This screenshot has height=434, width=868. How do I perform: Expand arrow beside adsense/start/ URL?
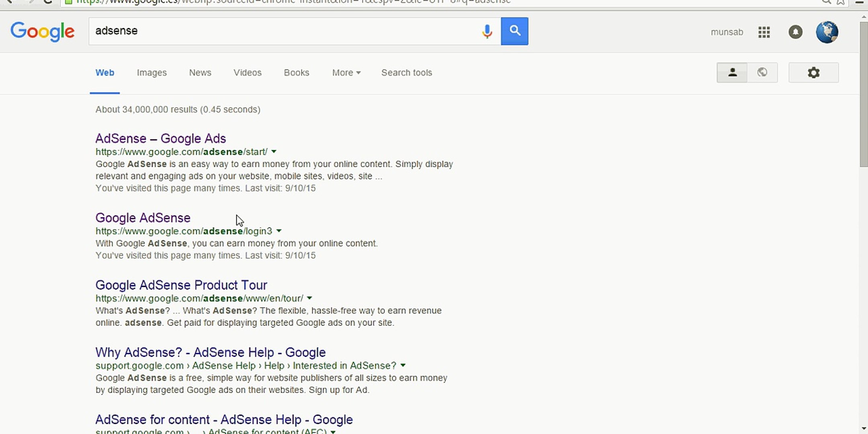(274, 152)
